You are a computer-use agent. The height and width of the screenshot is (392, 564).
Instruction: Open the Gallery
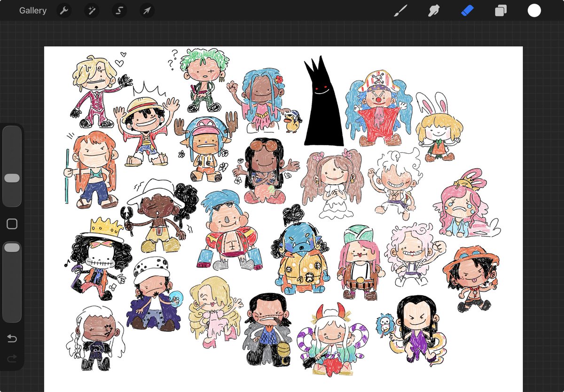click(33, 10)
